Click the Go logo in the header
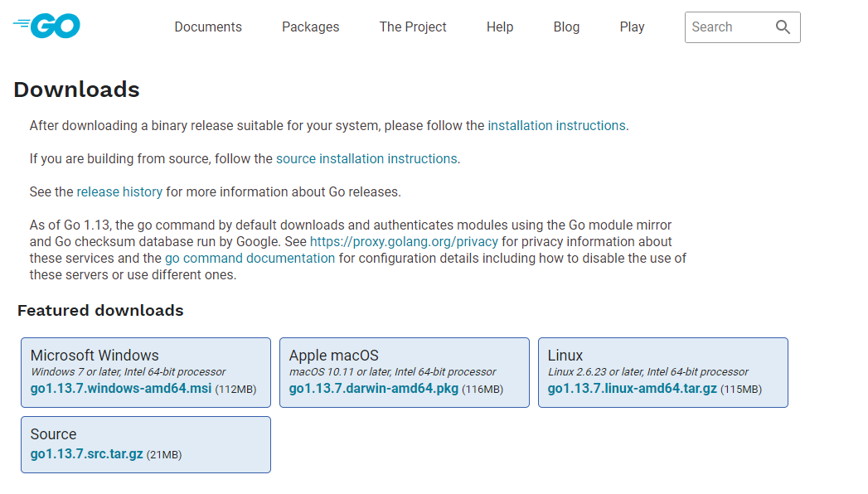868x494 pixels. 46,26
